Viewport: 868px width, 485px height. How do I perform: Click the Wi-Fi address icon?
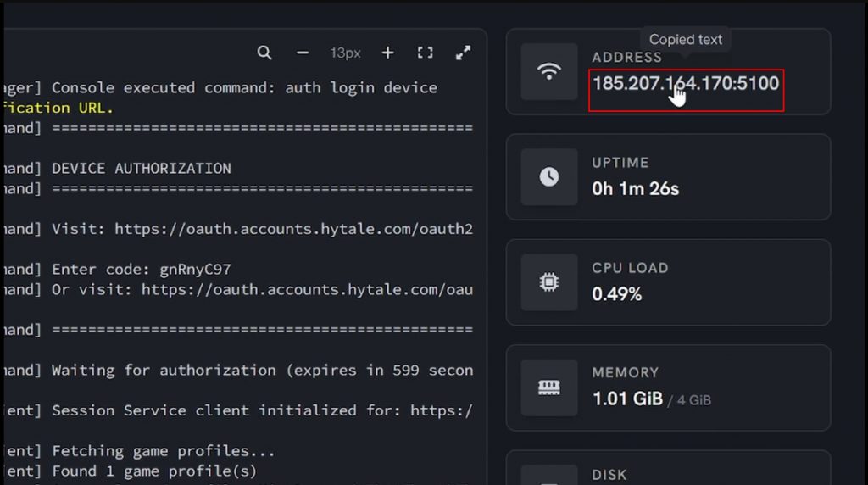[x=549, y=71]
